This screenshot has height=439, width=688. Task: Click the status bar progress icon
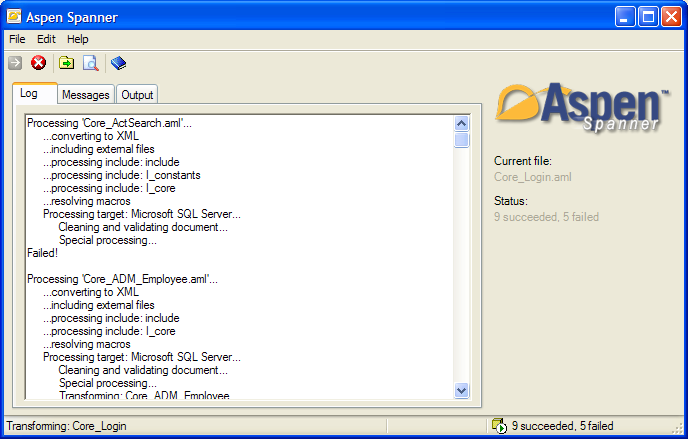click(499, 426)
